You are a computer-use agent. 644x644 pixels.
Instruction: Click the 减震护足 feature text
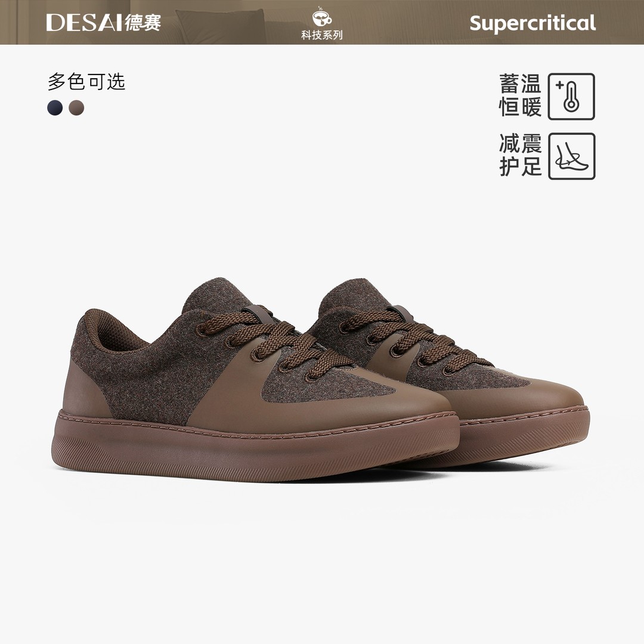click(x=521, y=155)
